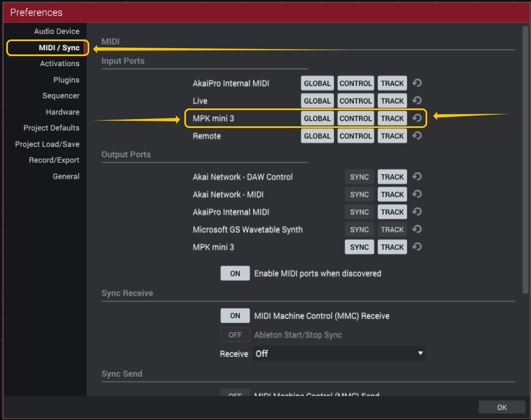This screenshot has width=531, height=420.
Task: Open the Project Load/Save preferences tab
Action: point(47,144)
